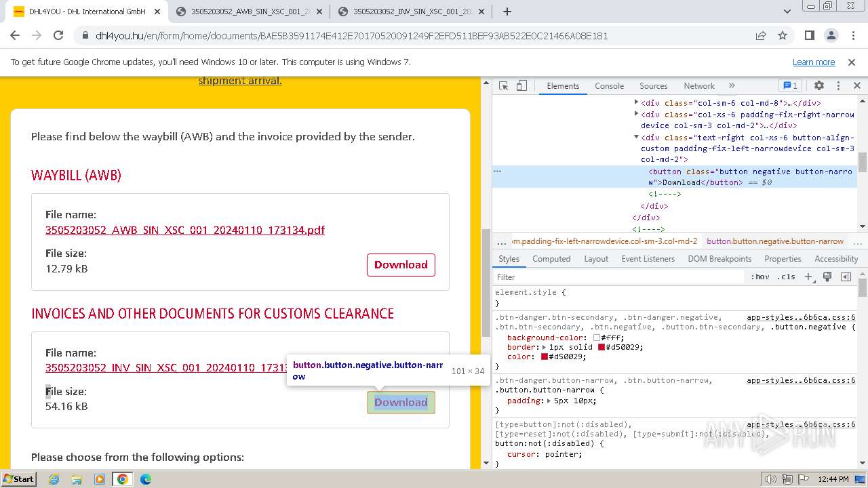Go back to the previous page
Screen dimensions: 868x488
tap(16, 36)
